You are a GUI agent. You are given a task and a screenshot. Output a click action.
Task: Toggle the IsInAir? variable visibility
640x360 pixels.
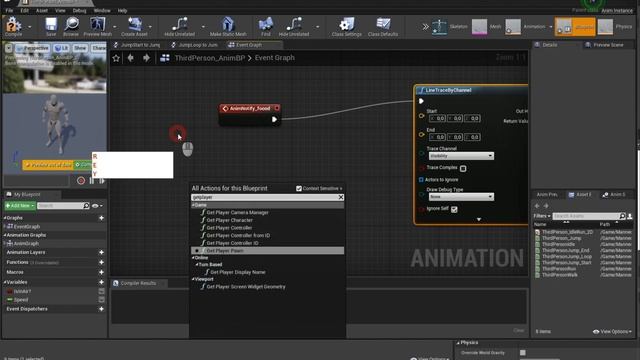click(101, 291)
